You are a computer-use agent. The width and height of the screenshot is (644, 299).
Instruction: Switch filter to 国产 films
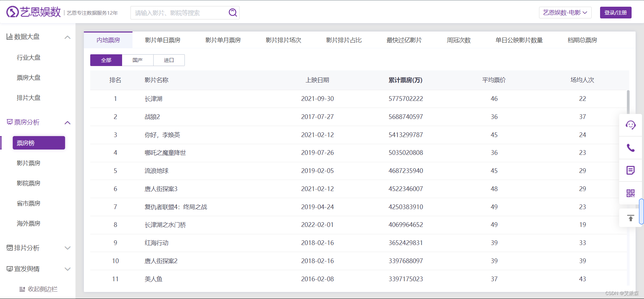(138, 60)
